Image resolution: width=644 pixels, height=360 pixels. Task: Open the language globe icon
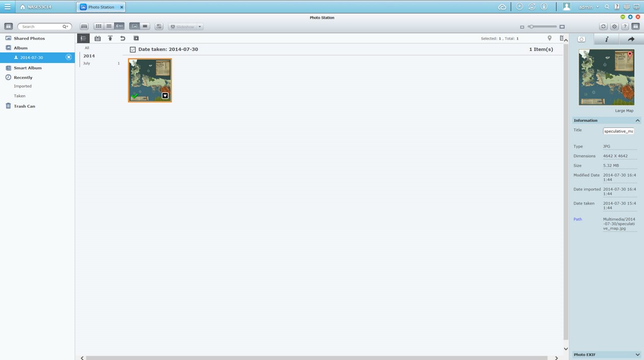[x=626, y=7]
